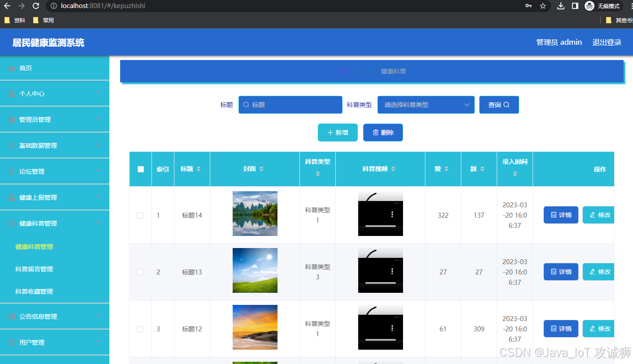
Task: Click the 查询 search button
Action: (x=499, y=105)
